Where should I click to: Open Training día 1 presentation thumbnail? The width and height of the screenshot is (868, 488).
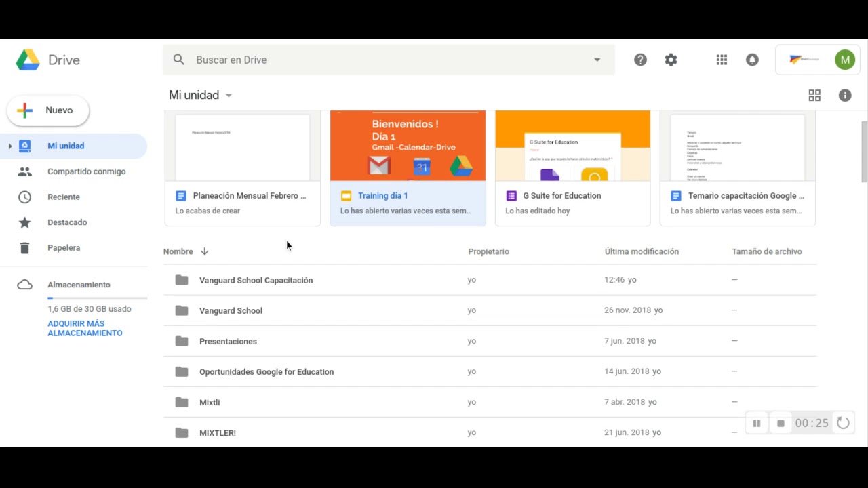pos(408,146)
